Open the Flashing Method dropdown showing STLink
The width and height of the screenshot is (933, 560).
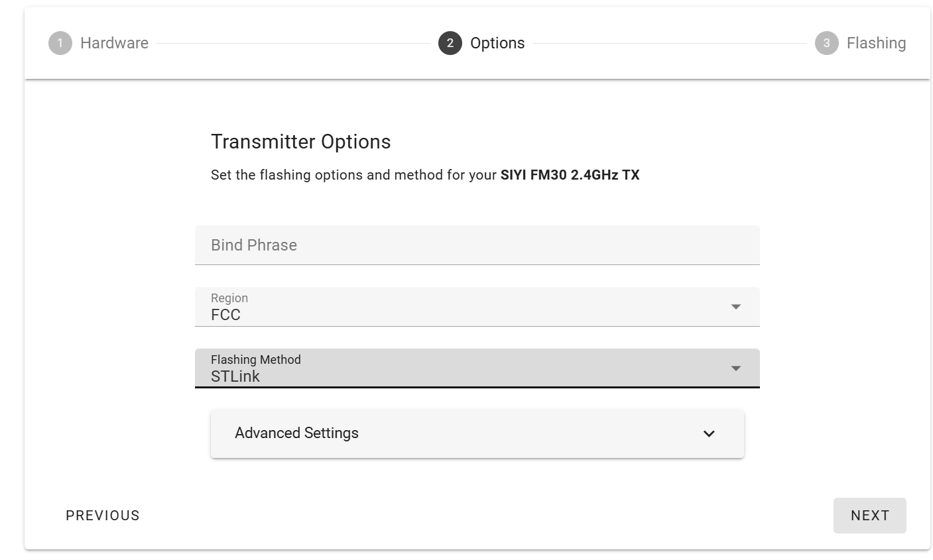click(x=477, y=368)
